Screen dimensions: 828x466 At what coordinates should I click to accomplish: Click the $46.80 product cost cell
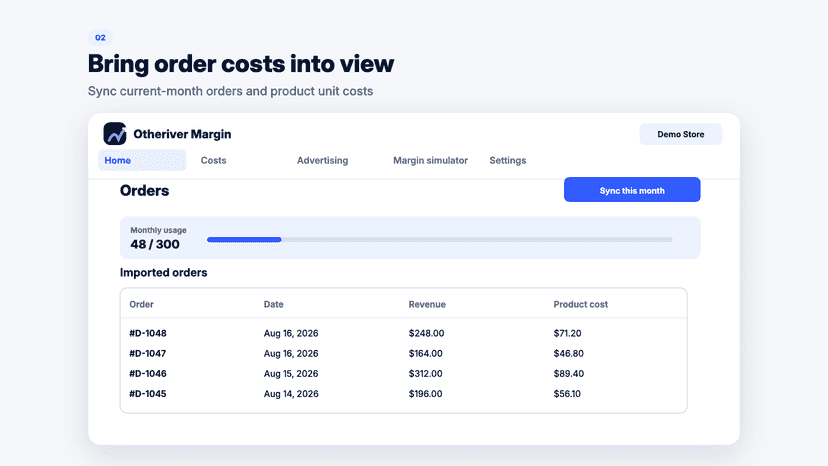tap(568, 353)
